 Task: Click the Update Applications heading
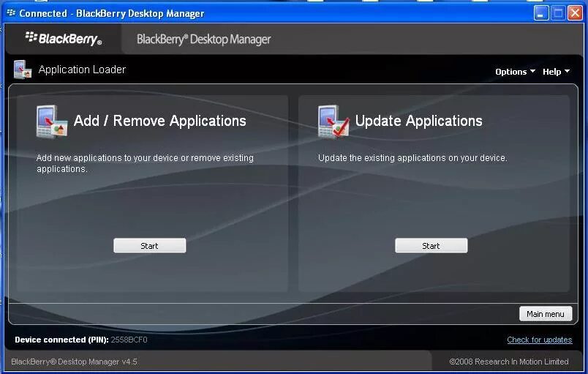point(418,121)
